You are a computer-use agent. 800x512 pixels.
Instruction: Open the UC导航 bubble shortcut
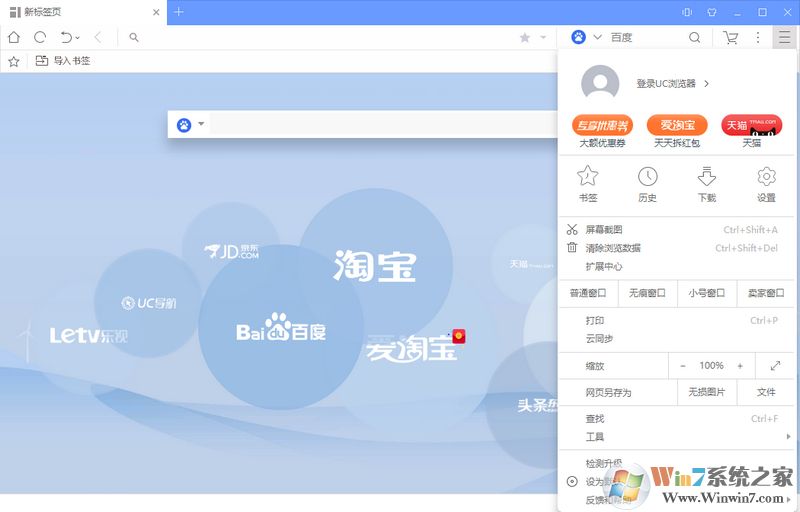tap(148, 303)
